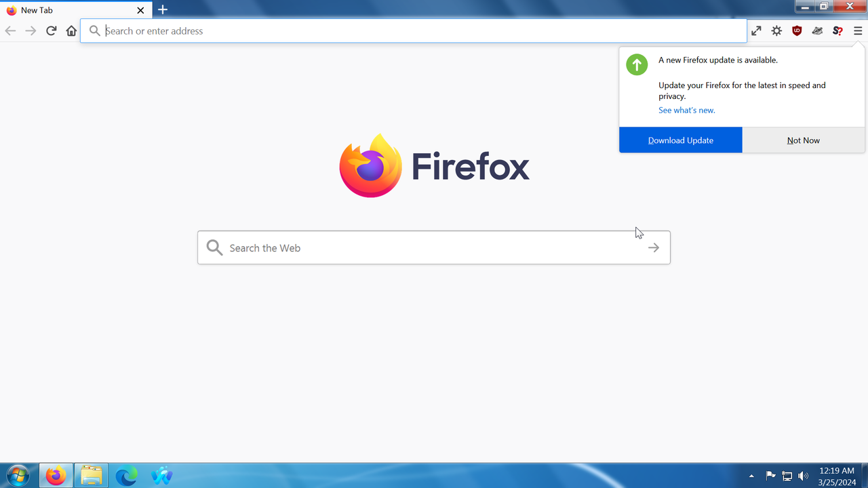Image resolution: width=868 pixels, height=488 pixels.
Task: Click the fullscreen diagonal arrows toolbar icon
Action: pyautogui.click(x=756, y=30)
